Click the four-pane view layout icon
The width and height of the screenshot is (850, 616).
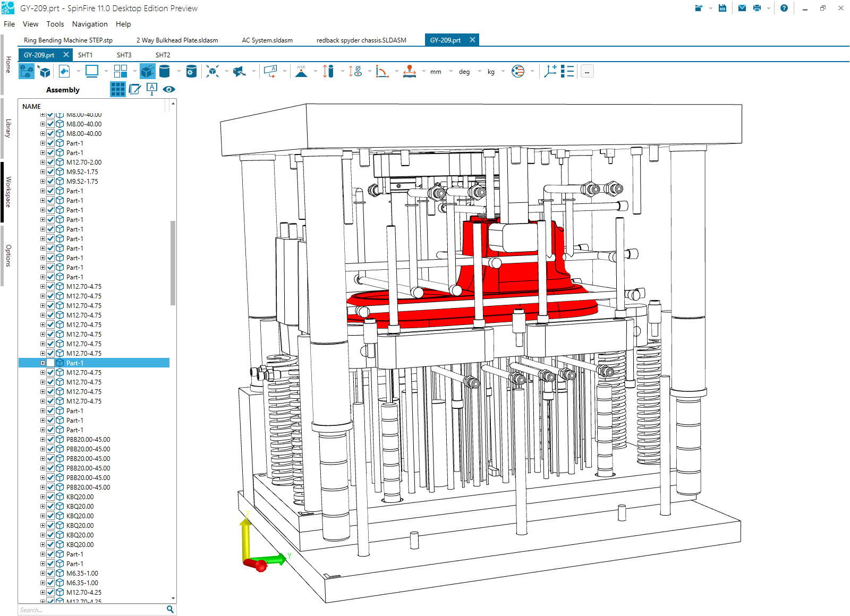point(121,71)
